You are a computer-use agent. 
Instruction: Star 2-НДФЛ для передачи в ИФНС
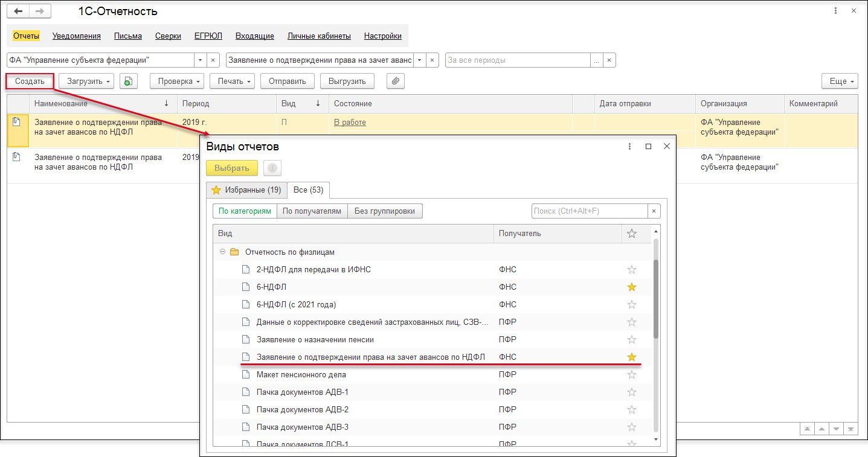pyautogui.click(x=632, y=269)
